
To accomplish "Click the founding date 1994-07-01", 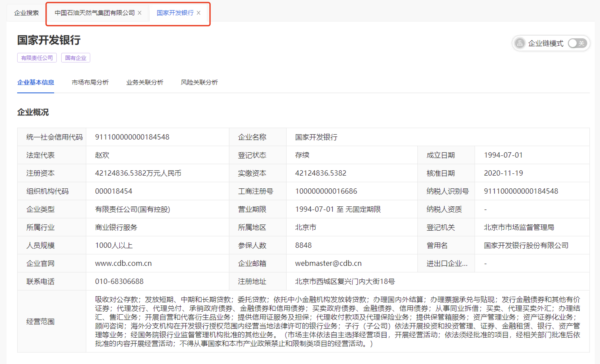I will [x=503, y=155].
